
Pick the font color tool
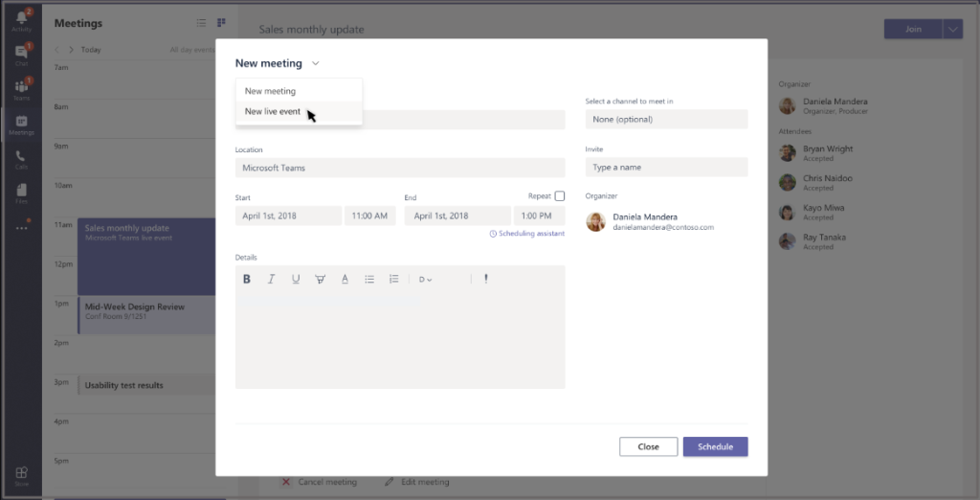point(345,279)
